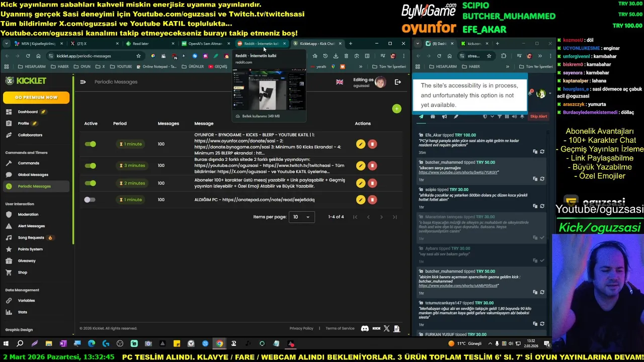
Task: Open Windows Start menu
Action: pos(6,344)
